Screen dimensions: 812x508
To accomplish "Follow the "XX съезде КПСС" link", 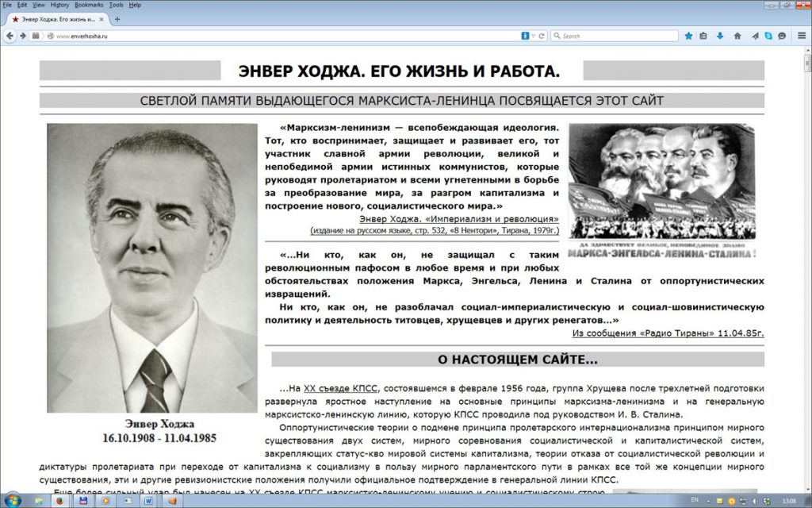I will point(340,388).
